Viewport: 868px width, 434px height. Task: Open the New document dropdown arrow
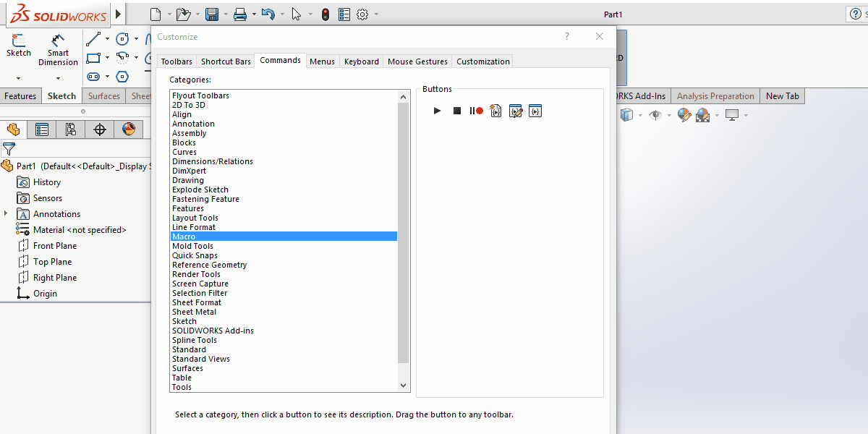[169, 14]
